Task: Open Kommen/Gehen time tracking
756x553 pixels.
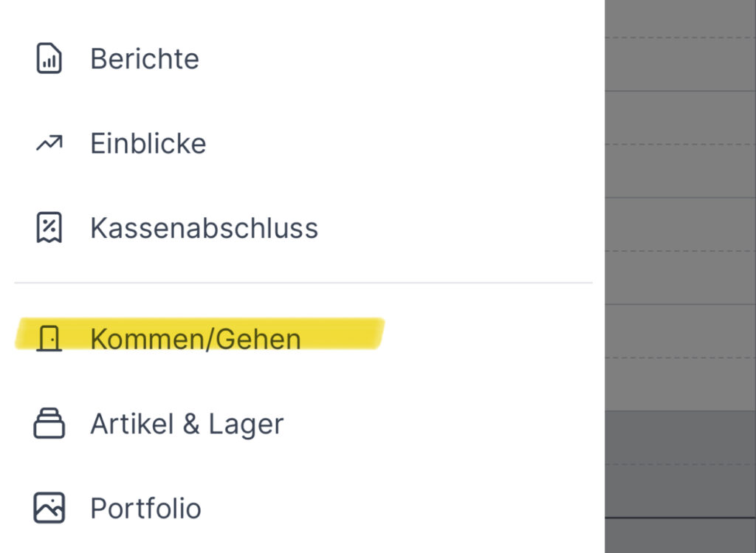Action: [x=196, y=339]
